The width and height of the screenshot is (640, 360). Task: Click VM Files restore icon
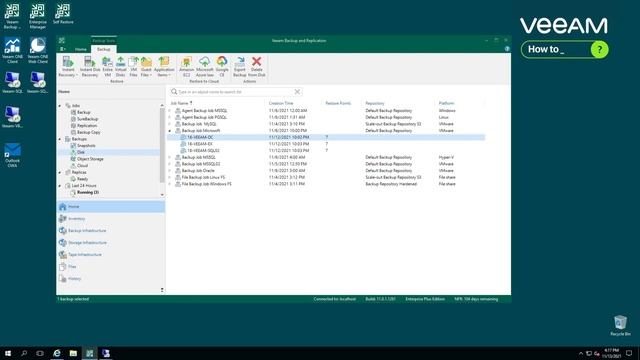(x=133, y=67)
